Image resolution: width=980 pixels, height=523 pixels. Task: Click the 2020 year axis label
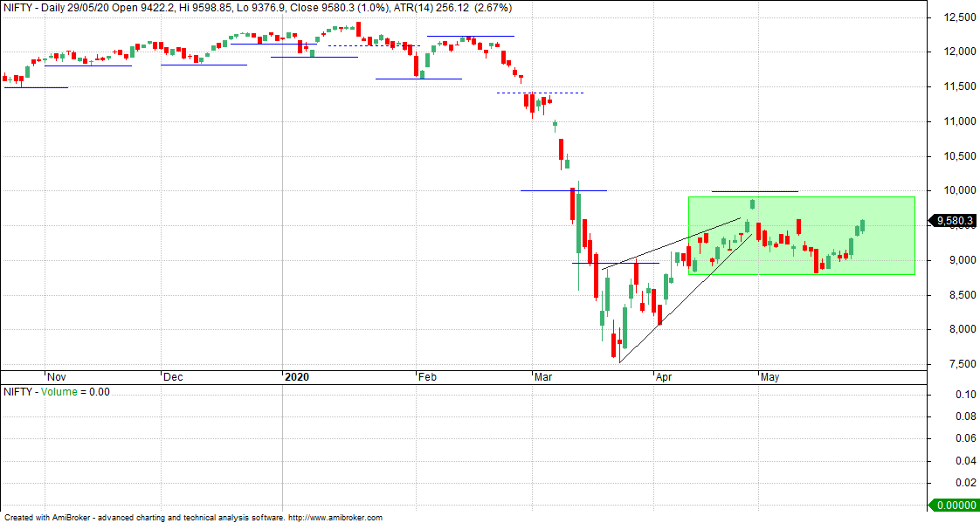297,377
